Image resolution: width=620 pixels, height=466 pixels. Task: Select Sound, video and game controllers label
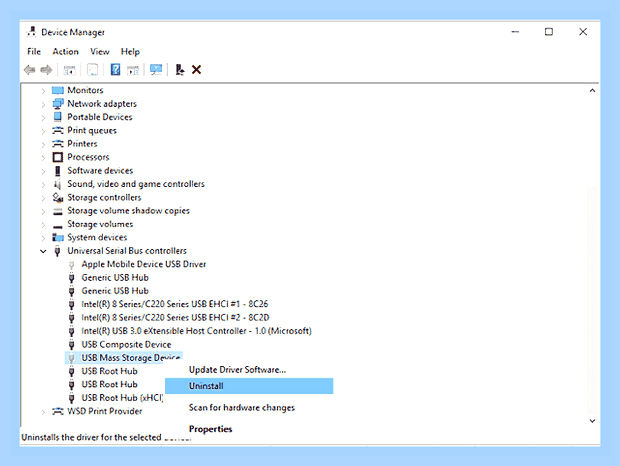136,184
